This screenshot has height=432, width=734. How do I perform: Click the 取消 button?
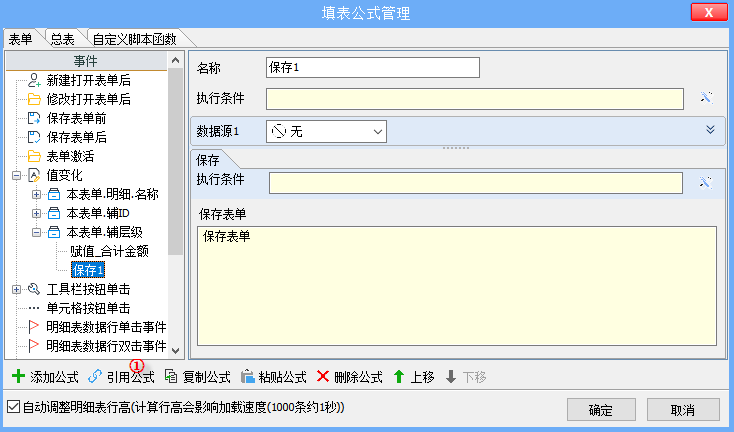(x=683, y=410)
